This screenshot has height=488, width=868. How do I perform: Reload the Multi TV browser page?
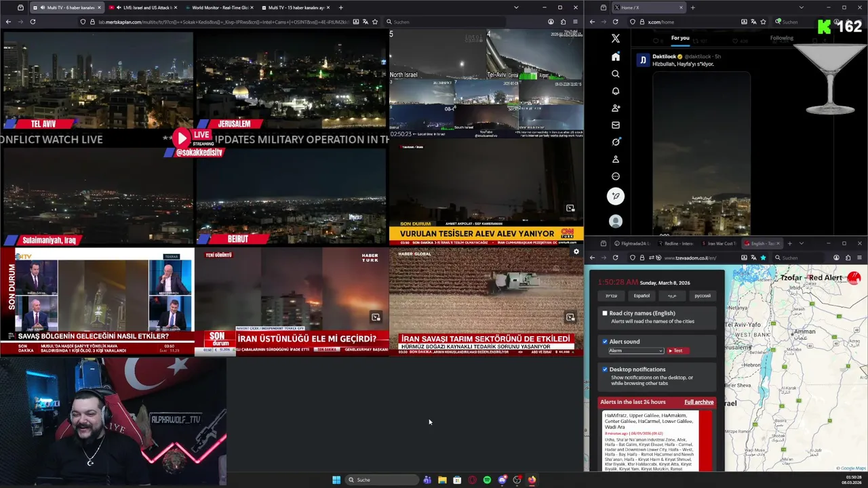click(x=33, y=22)
